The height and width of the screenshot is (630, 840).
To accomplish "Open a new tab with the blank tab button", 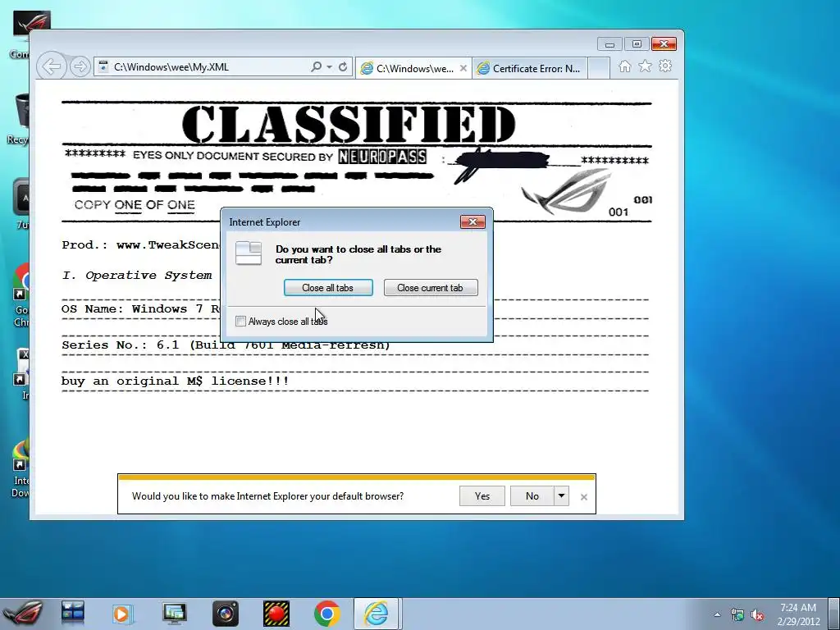I will [599, 69].
